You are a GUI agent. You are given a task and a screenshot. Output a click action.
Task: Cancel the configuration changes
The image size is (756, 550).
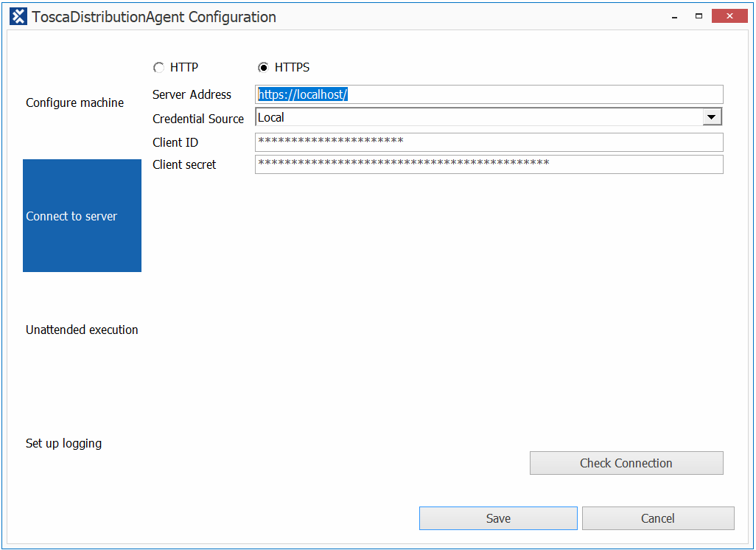[658, 518]
